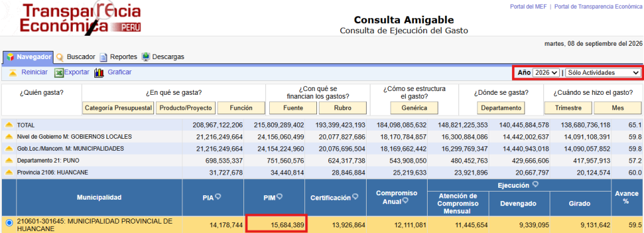Click the Certificación value 13,926,864
The image size is (644, 233).
(348, 225)
